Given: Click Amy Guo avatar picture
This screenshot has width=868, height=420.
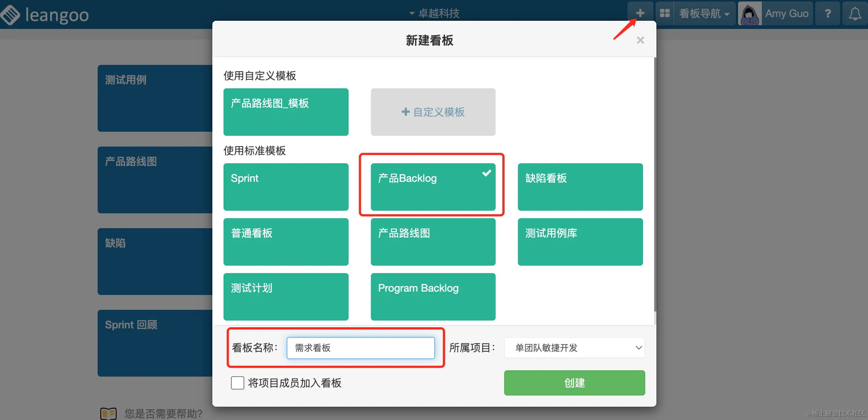Looking at the screenshot, I should [750, 14].
